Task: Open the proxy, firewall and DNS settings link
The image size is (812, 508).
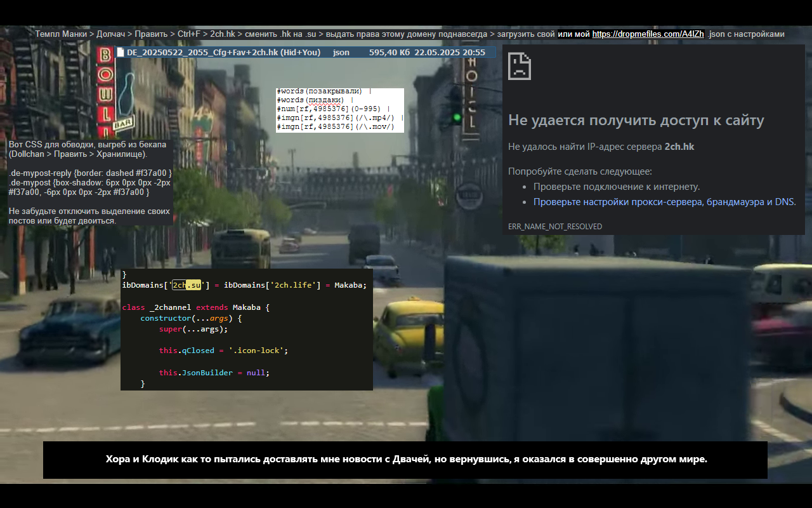Action: pyautogui.click(x=664, y=202)
